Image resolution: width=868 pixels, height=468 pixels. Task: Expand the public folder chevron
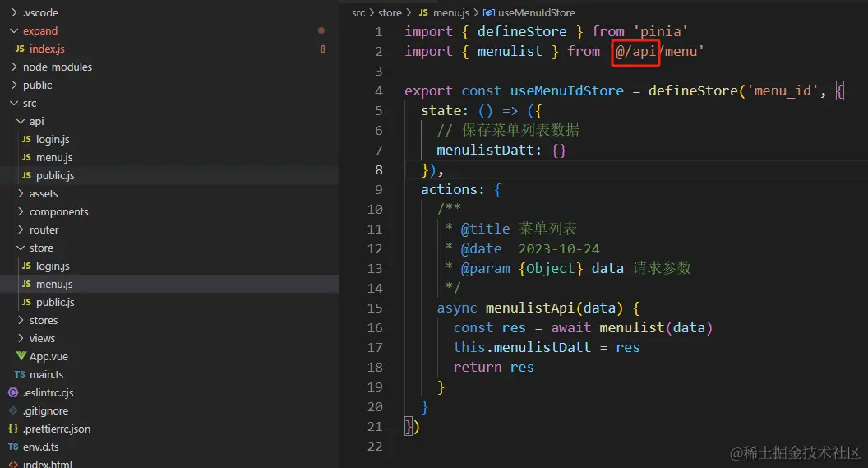(14, 85)
